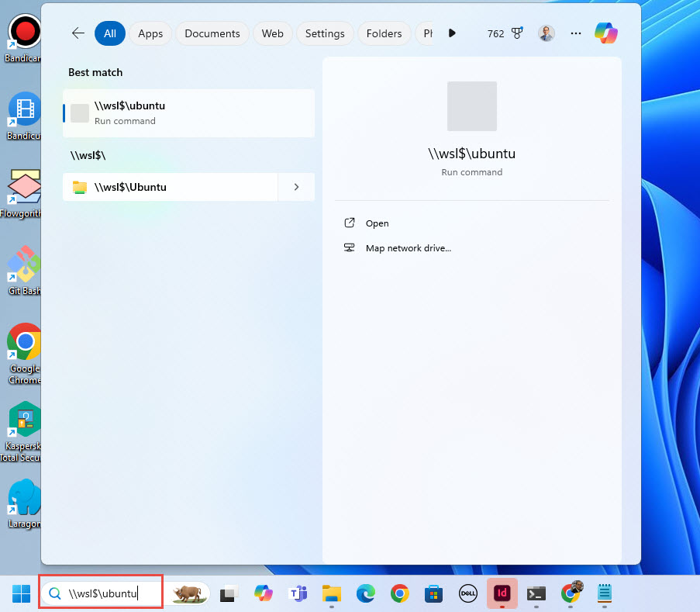Select the \\wsl$\ubuntu Run command result

pos(189,113)
